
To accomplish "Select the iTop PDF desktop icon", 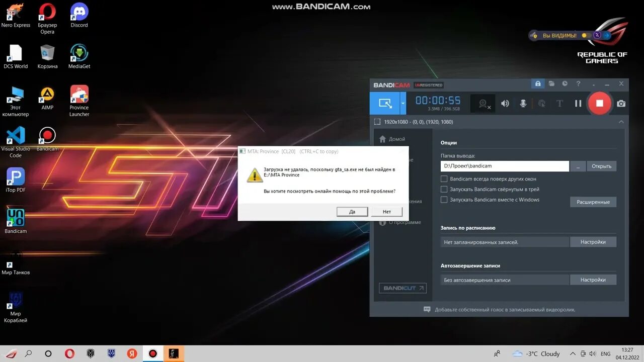I will point(16,180).
